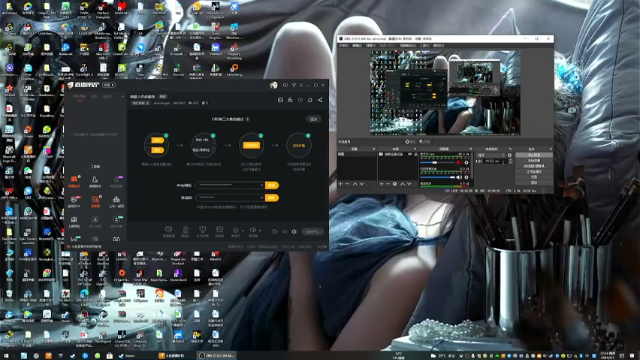The width and height of the screenshot is (640, 360).
Task: Copy the stream key with yellow button
Action: [x=272, y=198]
